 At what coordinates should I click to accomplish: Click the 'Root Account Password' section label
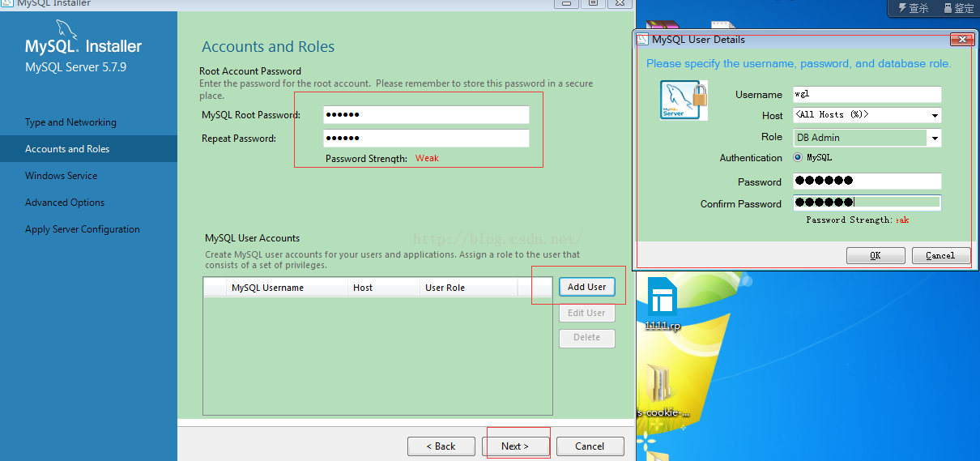[x=250, y=71]
